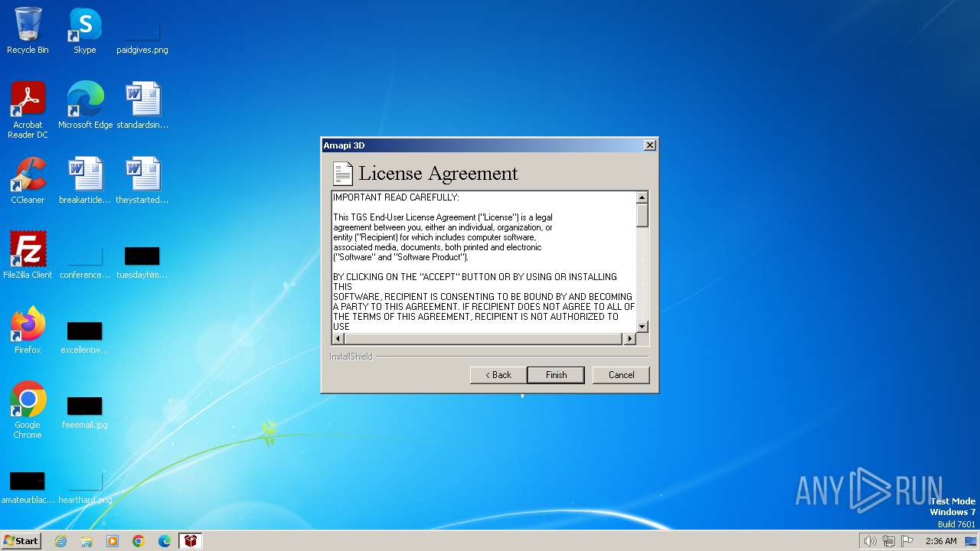Open Internet Explorer from the taskbar
The width and height of the screenshot is (980, 551).
[x=60, y=541]
